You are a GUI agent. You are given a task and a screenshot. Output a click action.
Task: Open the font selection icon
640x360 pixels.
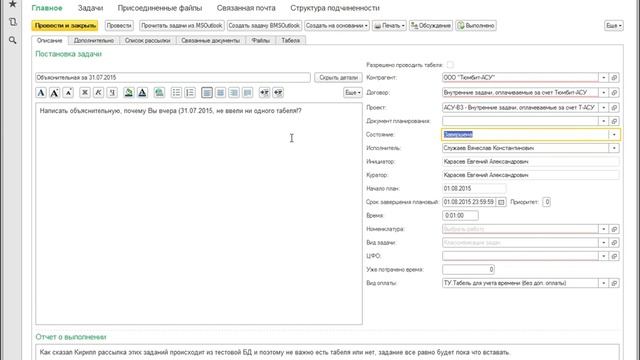(x=41, y=93)
